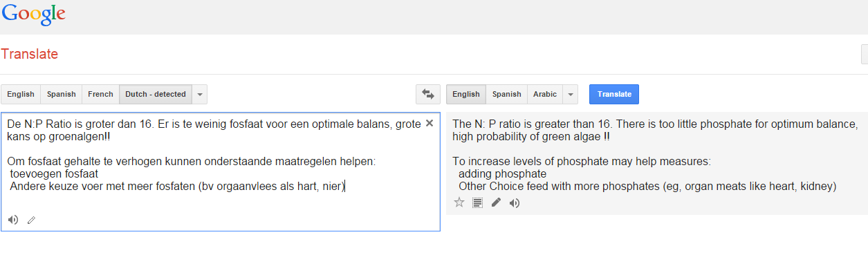Screen dimensions: 868x275
Task: Choose French as source language
Action: pos(100,94)
